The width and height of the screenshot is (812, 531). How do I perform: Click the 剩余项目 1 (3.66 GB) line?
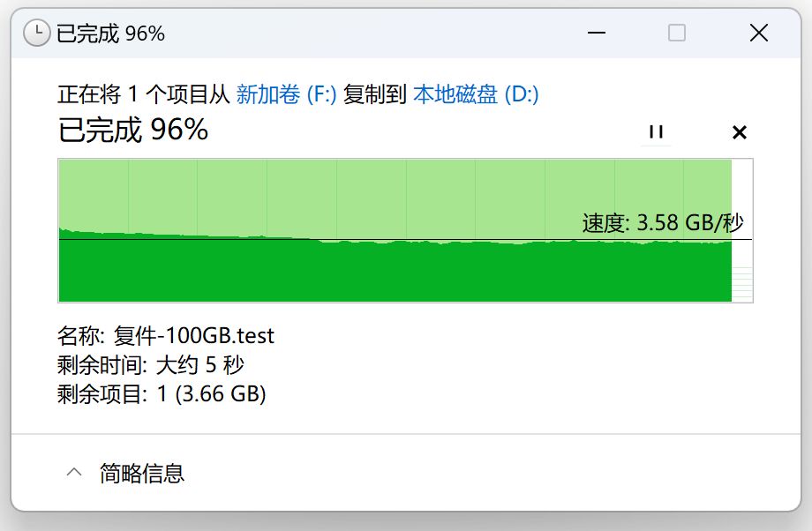pos(162,393)
